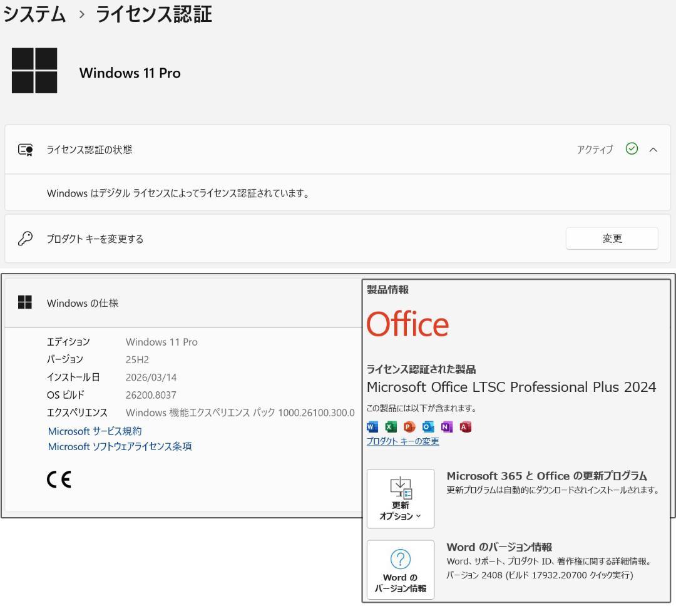Screen dimensions: 676x616
Task: Click the license activation badge icon
Action: 25,149
